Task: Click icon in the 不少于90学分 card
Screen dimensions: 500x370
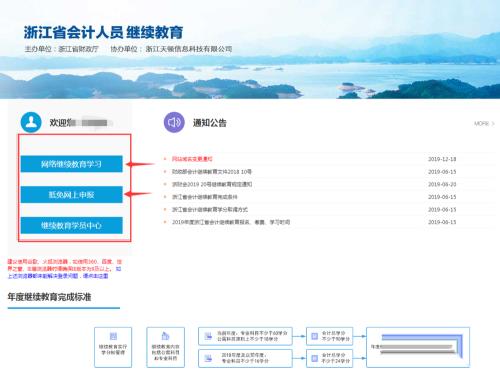Action: click(314, 336)
